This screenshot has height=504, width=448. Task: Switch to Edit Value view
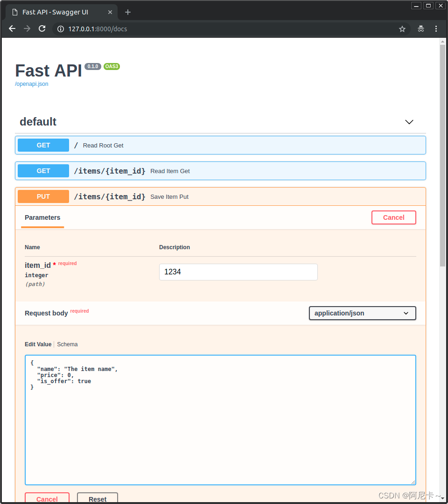[x=38, y=344]
